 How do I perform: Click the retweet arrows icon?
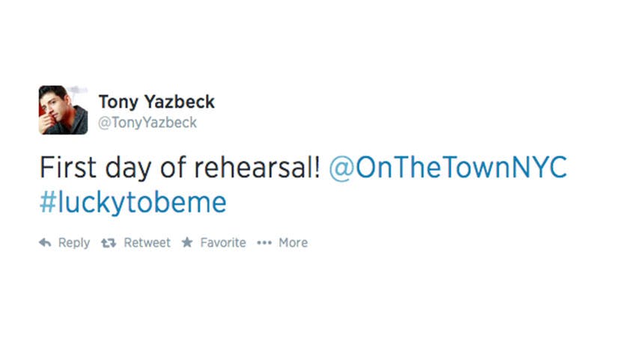(109, 243)
